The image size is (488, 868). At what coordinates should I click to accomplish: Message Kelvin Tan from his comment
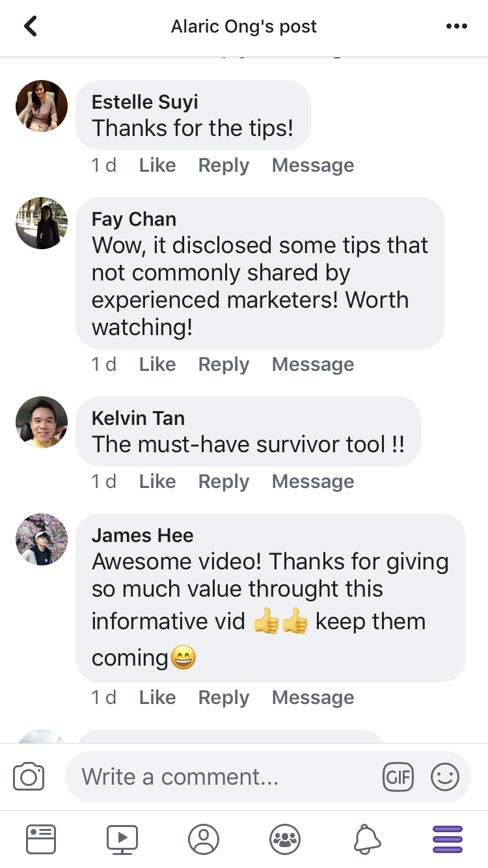click(313, 481)
